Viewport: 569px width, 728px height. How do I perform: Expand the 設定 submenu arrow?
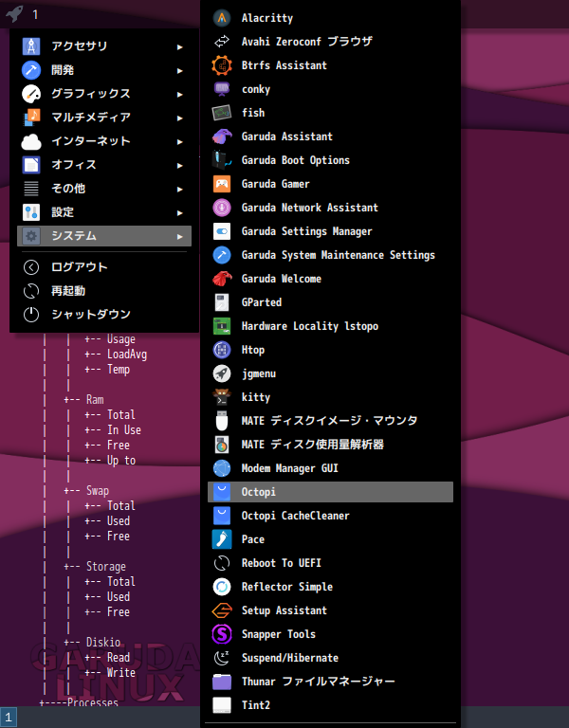coord(180,212)
